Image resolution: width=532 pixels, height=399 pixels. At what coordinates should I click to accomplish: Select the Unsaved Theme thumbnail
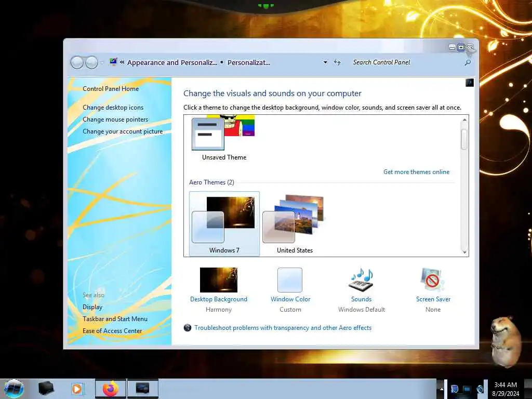click(224, 138)
